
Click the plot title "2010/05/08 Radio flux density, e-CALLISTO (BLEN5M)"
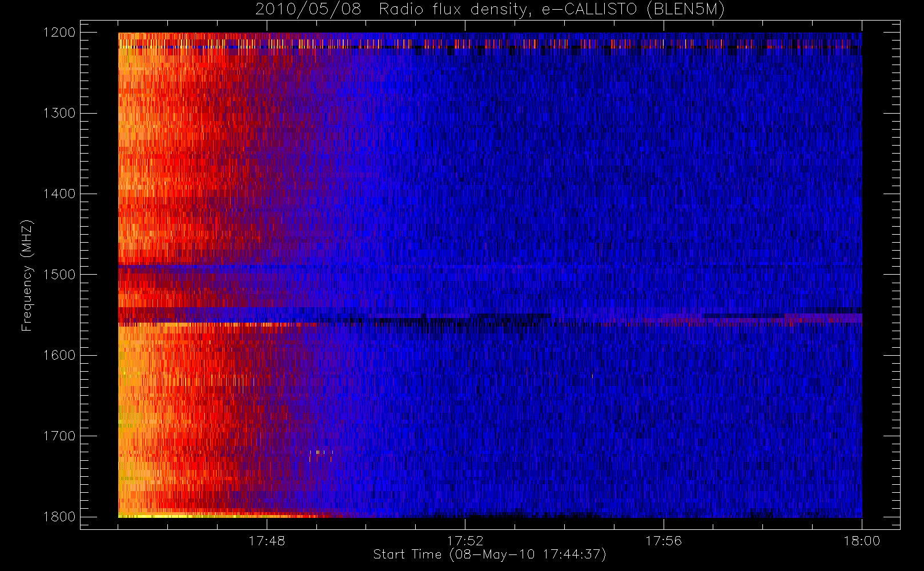[x=490, y=10]
